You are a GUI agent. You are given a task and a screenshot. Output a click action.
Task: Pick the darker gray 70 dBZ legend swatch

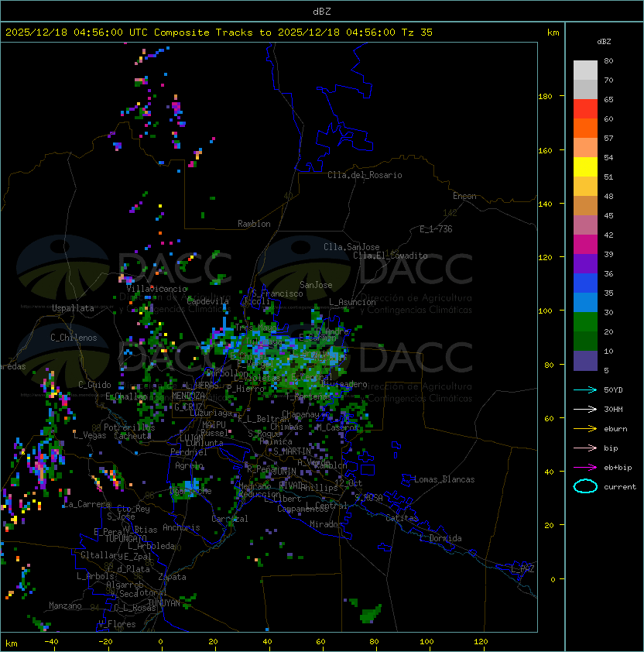(585, 89)
